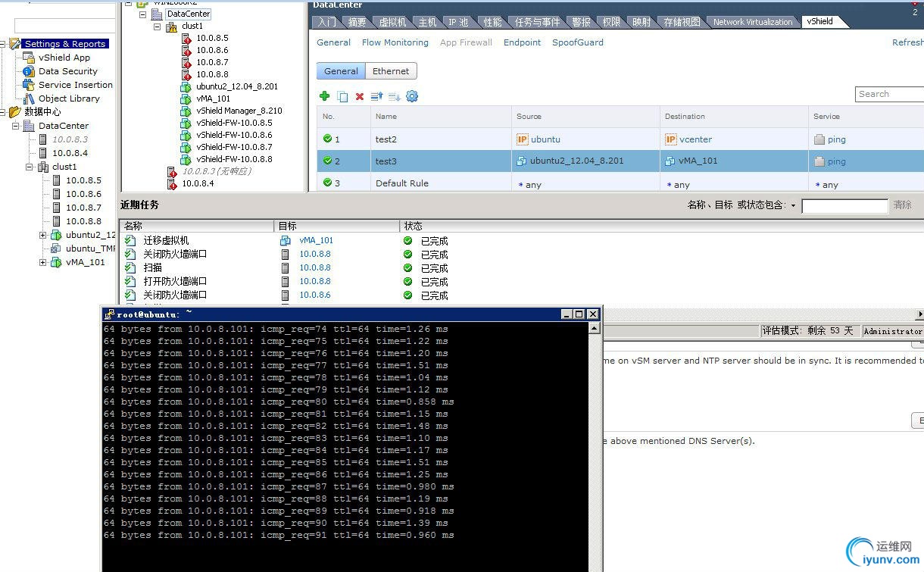
Task: Click the recent tasks filter text field
Action: pos(844,206)
